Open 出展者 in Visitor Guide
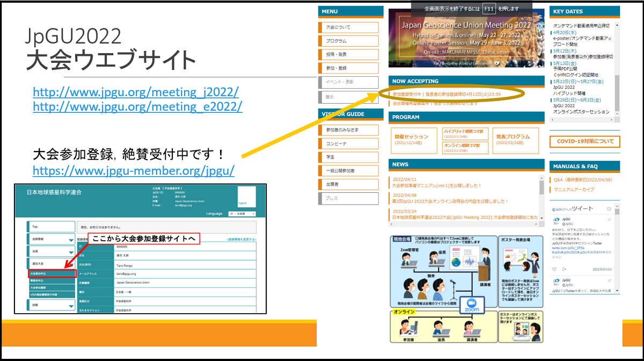Image resolution: width=644 pixels, height=361 pixels. pos(348,184)
